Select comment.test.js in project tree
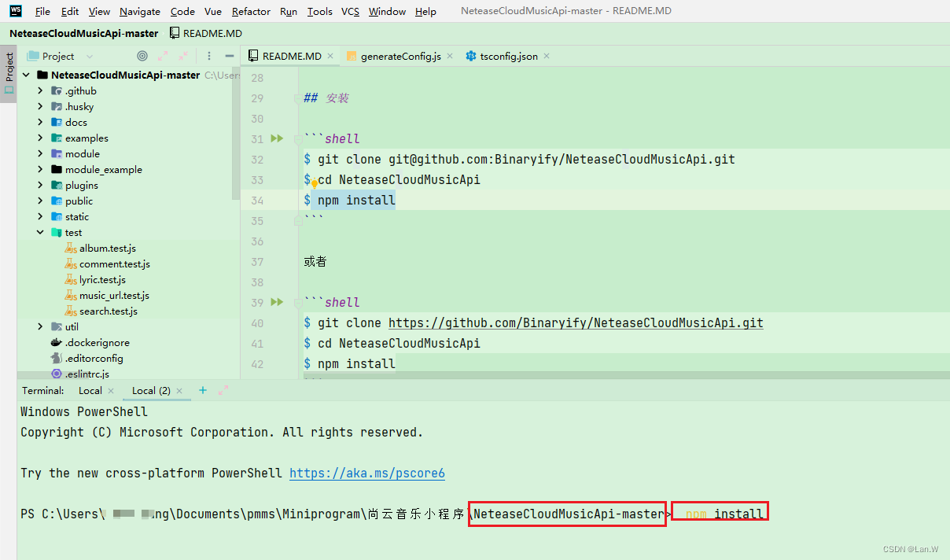 (x=115, y=264)
